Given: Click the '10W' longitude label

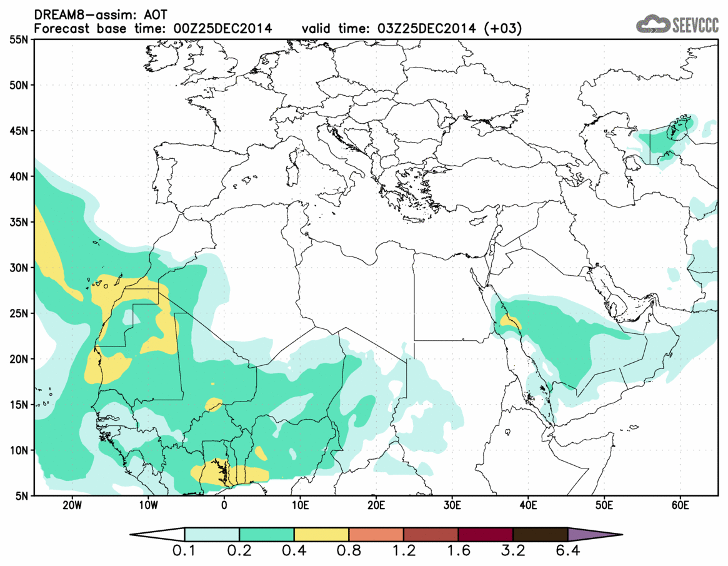Looking at the screenshot, I should click(x=148, y=505).
